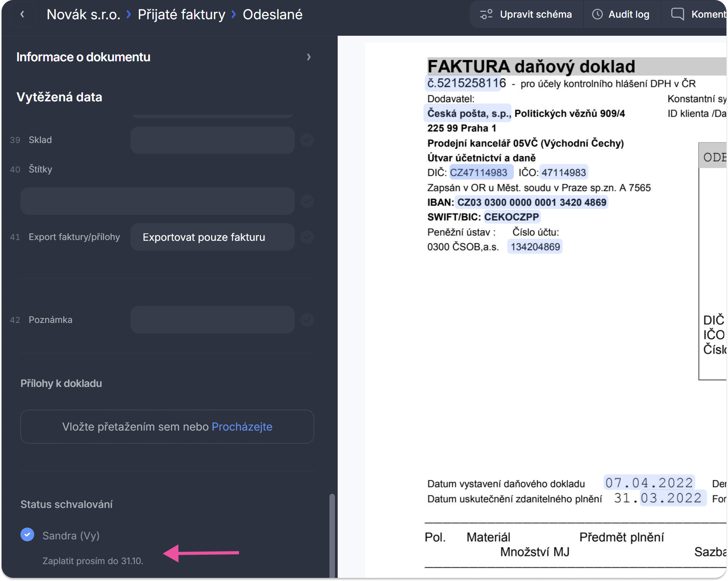Click Sandra (Vy) approver name
The width and height of the screenshot is (728, 581).
point(71,535)
